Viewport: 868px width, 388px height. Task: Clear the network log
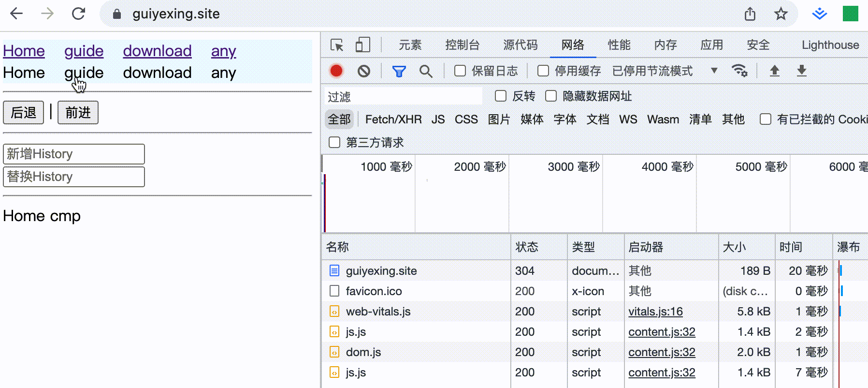pos(364,71)
